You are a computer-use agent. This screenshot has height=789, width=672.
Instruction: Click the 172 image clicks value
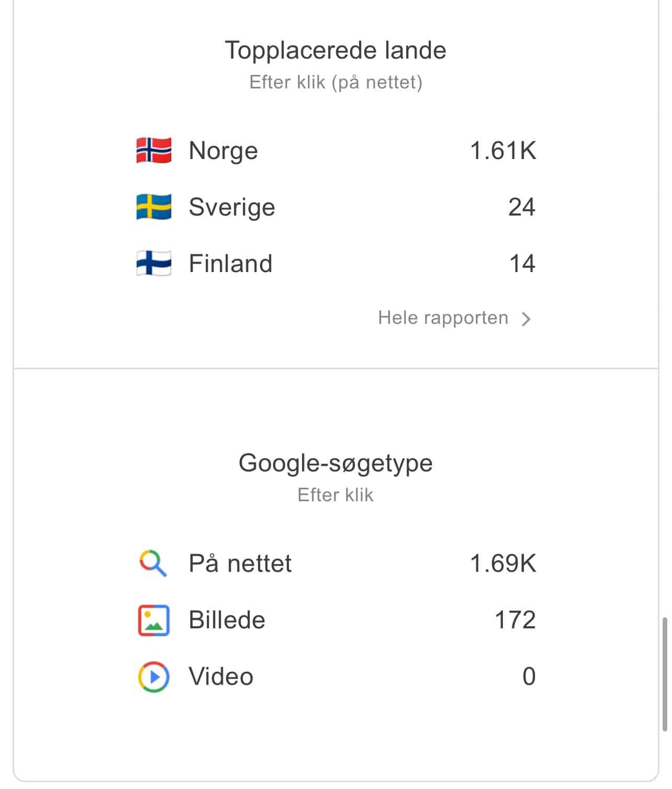[x=515, y=620]
